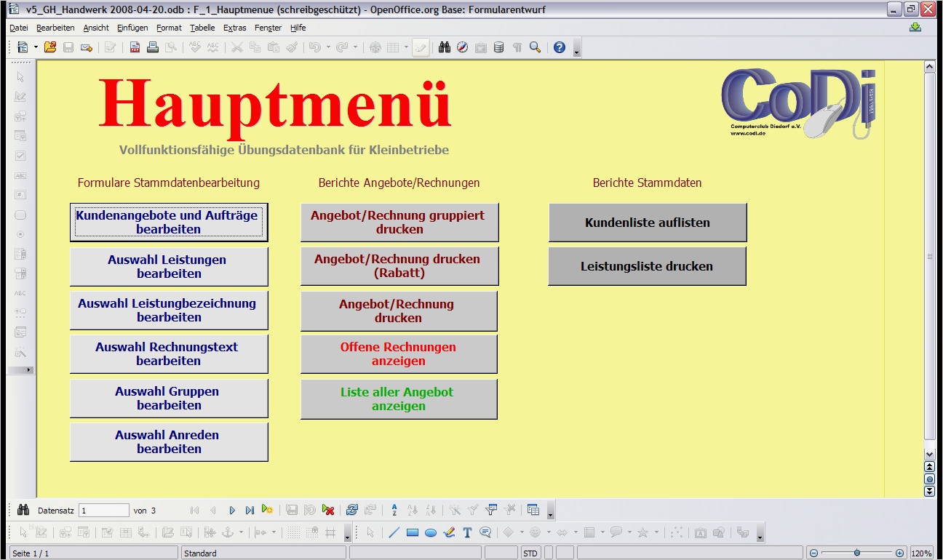Viewport: 943px width, 560px height.
Task: Print the form via the printer icon
Action: click(153, 47)
